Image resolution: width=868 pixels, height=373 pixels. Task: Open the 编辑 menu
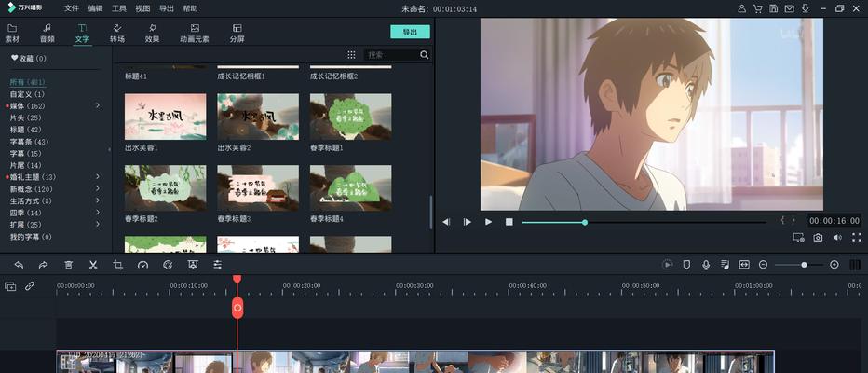click(x=95, y=8)
